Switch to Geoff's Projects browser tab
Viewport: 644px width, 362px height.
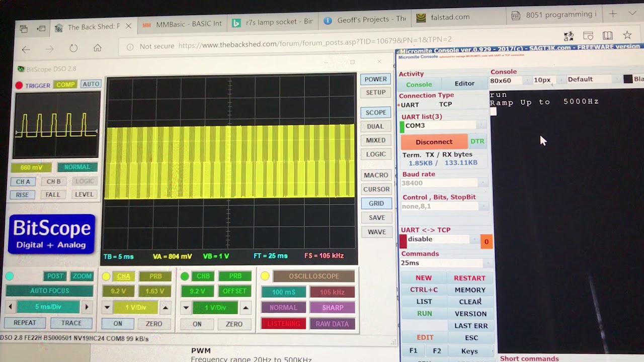[365, 20]
